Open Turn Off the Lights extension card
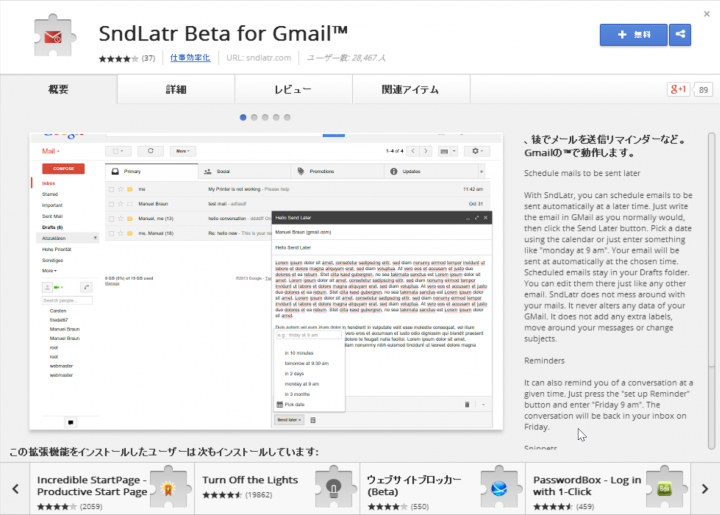Viewport: 720px width, 515px height. tap(277, 489)
